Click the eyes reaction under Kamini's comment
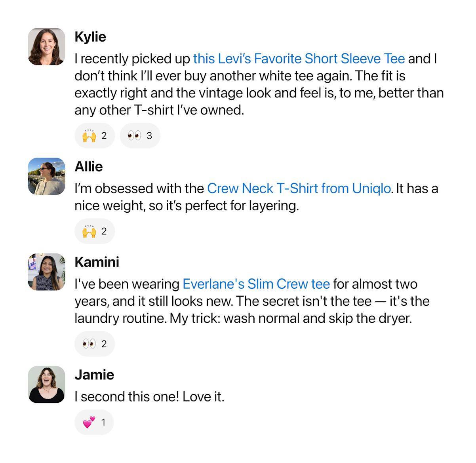The height and width of the screenshot is (463, 476). point(94,344)
